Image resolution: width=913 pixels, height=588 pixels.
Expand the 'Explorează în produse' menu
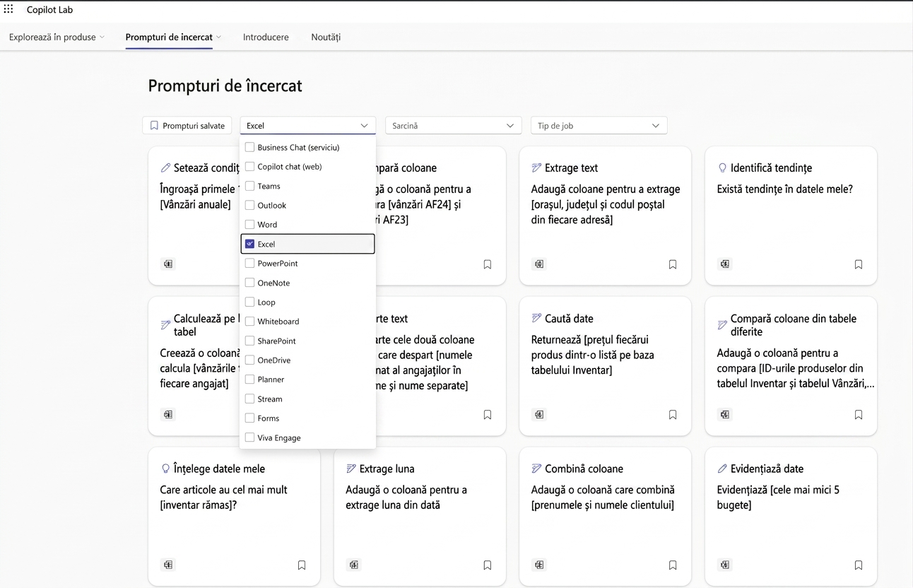57,37
